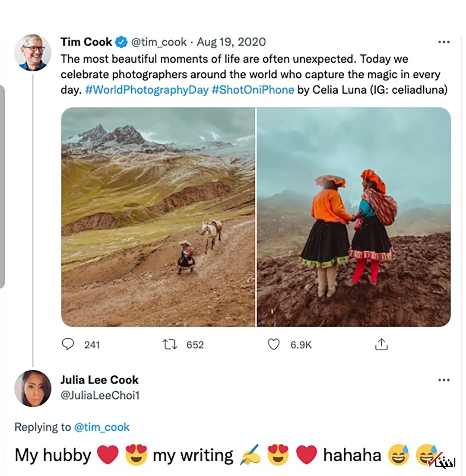Follow the #ShotOniPhone hashtag link
The image size is (466, 476).
(x=253, y=90)
